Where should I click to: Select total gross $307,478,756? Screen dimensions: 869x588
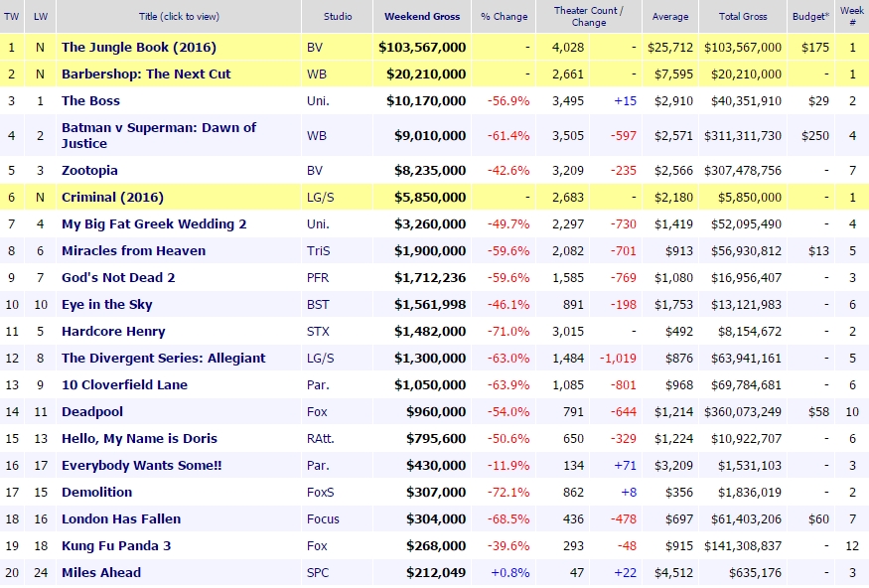click(x=743, y=170)
